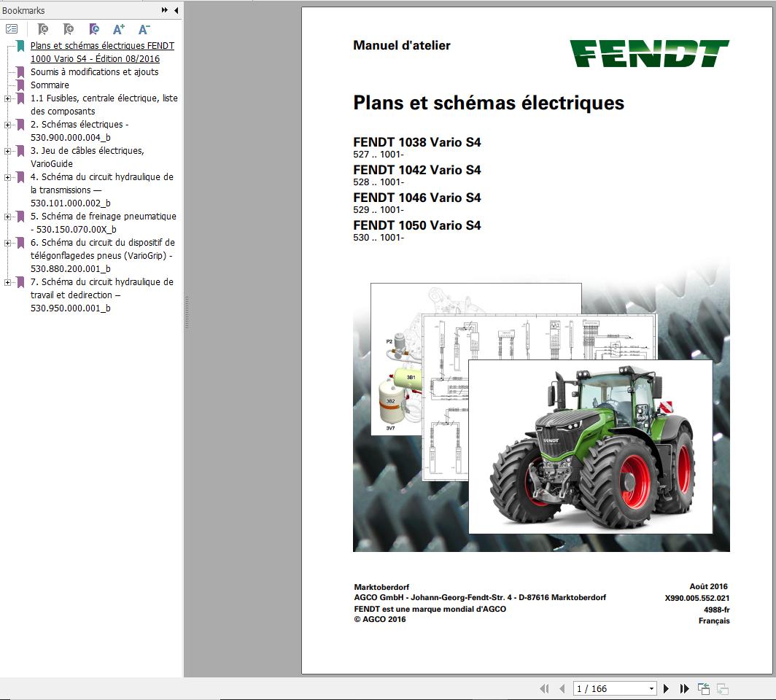Expand the '1.1 Fusibles, centrale électrique' bookmark
776x700 pixels.
[x=7, y=98]
